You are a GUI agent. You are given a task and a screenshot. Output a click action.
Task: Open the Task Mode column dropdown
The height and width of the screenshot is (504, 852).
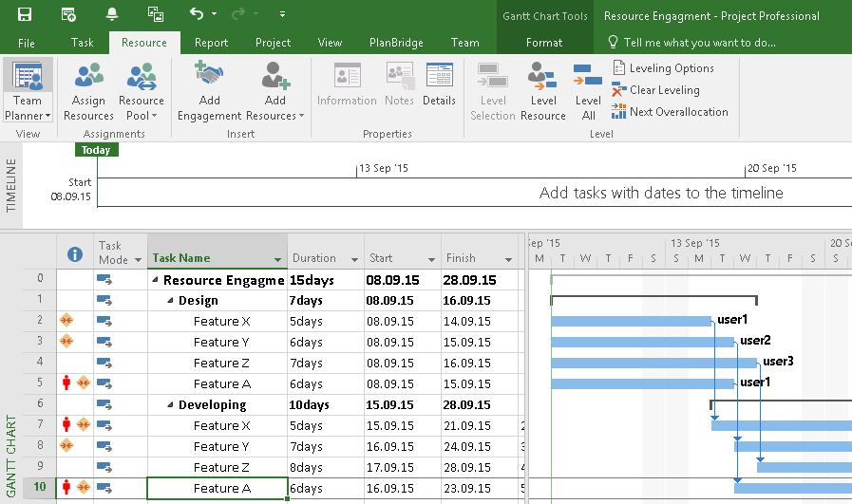click(x=138, y=260)
